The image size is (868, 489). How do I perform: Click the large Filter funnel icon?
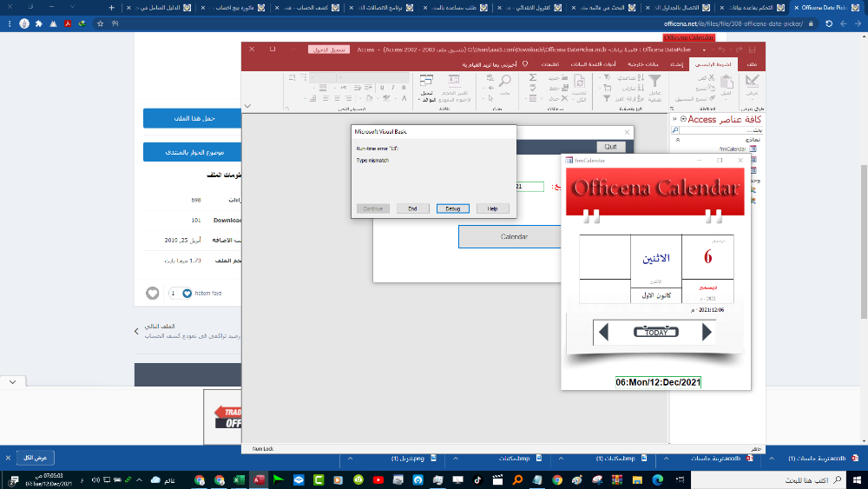pos(654,82)
